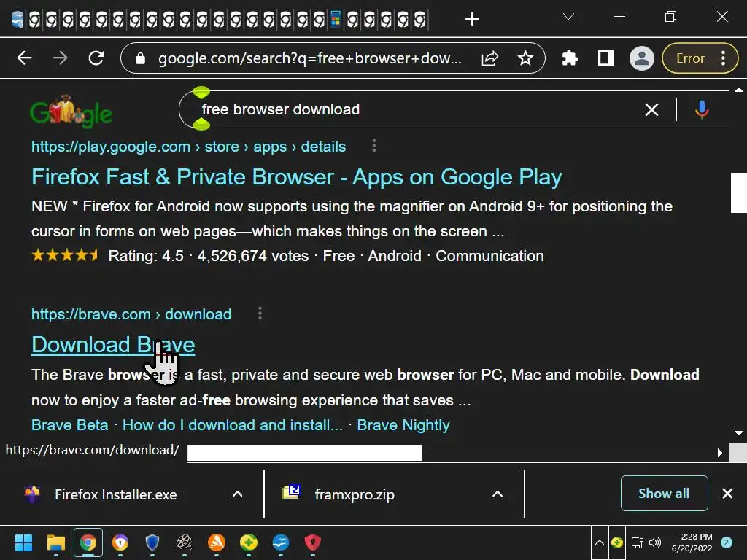
Task: Open the clock showing 2:28 PM
Action: point(692,542)
